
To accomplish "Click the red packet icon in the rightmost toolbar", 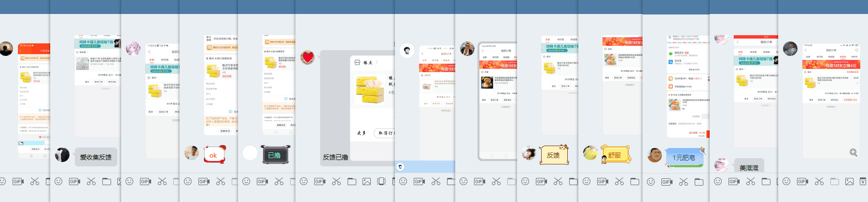I will 863,181.
